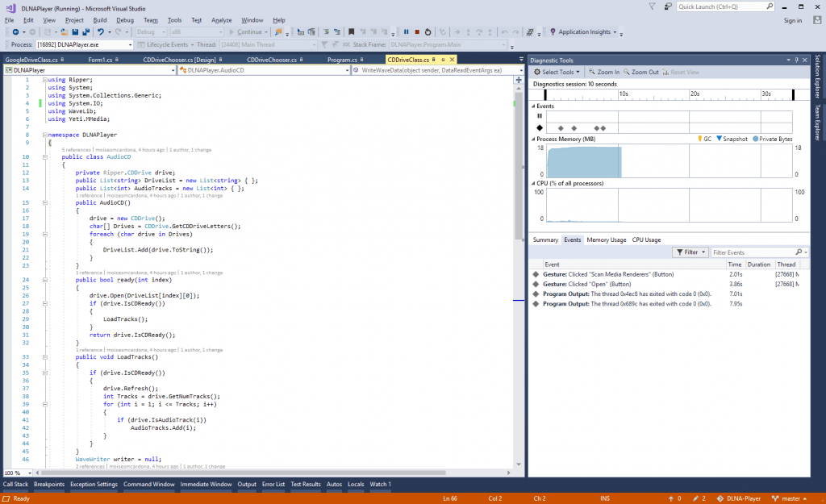Open the Debug menu
826x504 pixels.
pos(125,19)
